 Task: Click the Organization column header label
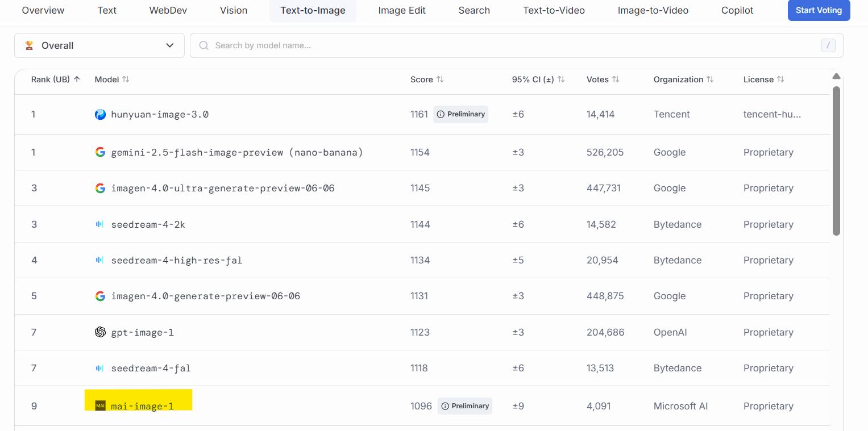679,79
